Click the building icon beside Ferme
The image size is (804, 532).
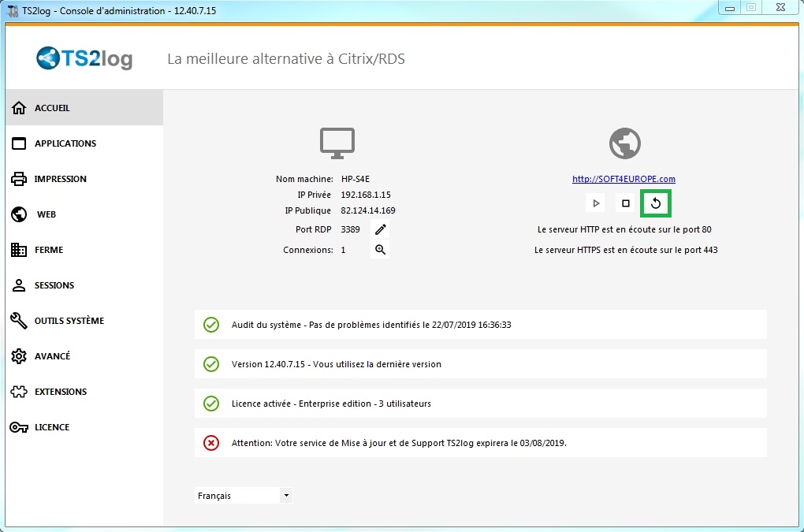coord(19,250)
